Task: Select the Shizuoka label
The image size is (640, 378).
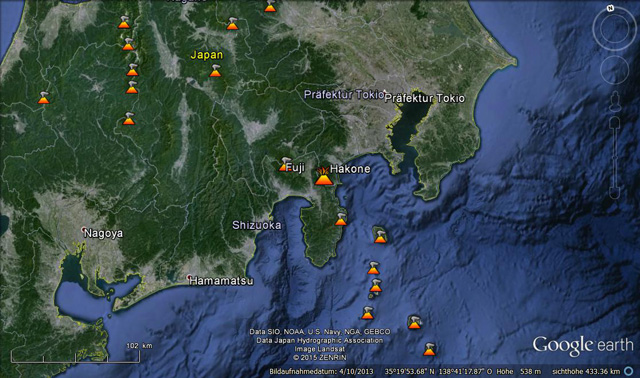Action: pos(256,225)
